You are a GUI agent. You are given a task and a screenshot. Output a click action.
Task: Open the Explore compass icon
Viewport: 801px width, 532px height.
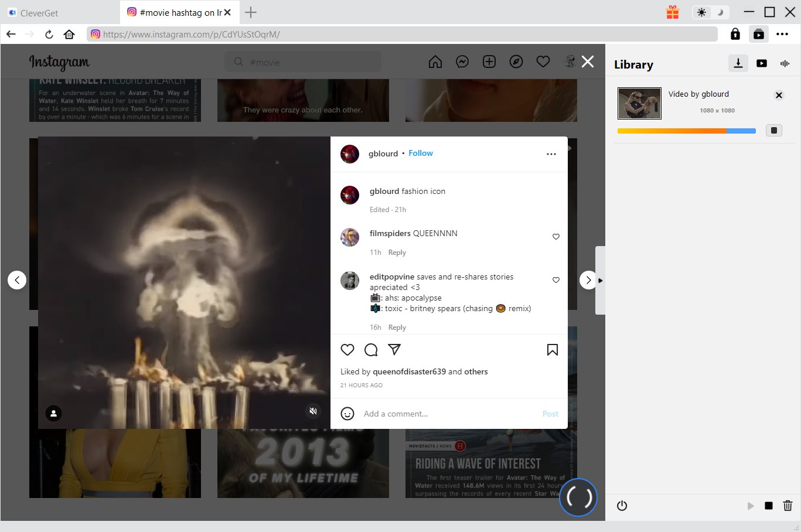point(516,62)
